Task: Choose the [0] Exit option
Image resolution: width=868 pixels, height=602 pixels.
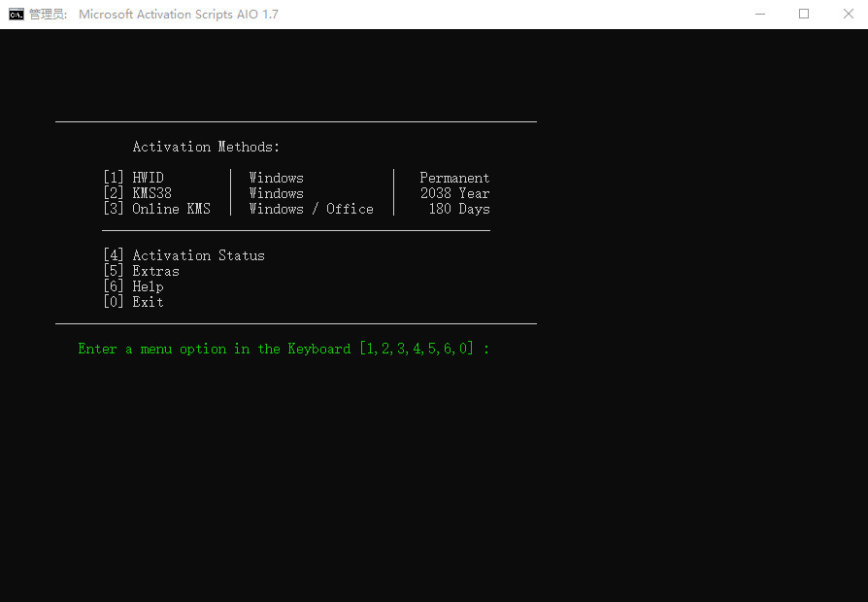Action: click(x=132, y=301)
